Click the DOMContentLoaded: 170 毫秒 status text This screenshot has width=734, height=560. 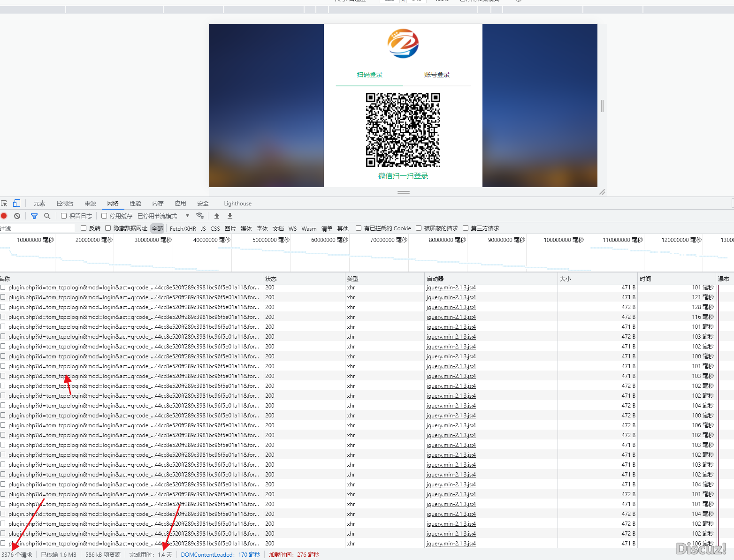click(x=220, y=555)
